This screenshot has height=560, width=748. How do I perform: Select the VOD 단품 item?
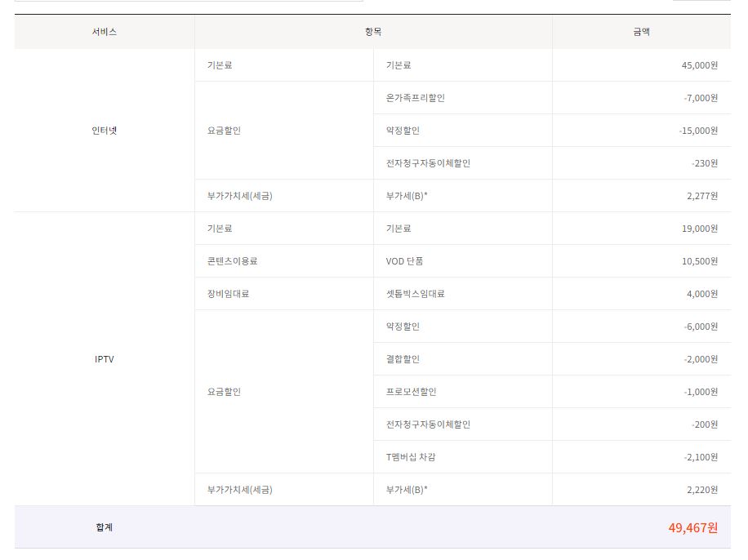tap(404, 261)
